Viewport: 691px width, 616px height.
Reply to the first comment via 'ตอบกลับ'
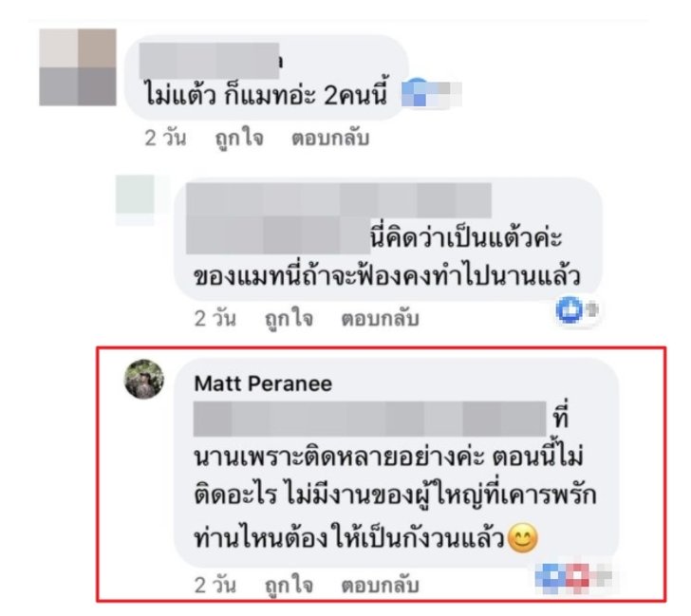(x=330, y=139)
